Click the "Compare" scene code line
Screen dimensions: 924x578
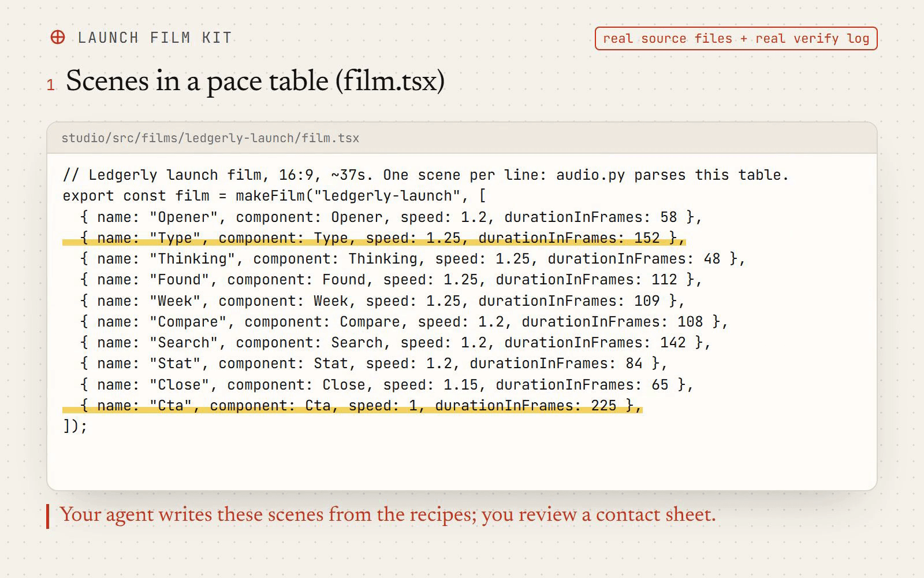pos(404,322)
